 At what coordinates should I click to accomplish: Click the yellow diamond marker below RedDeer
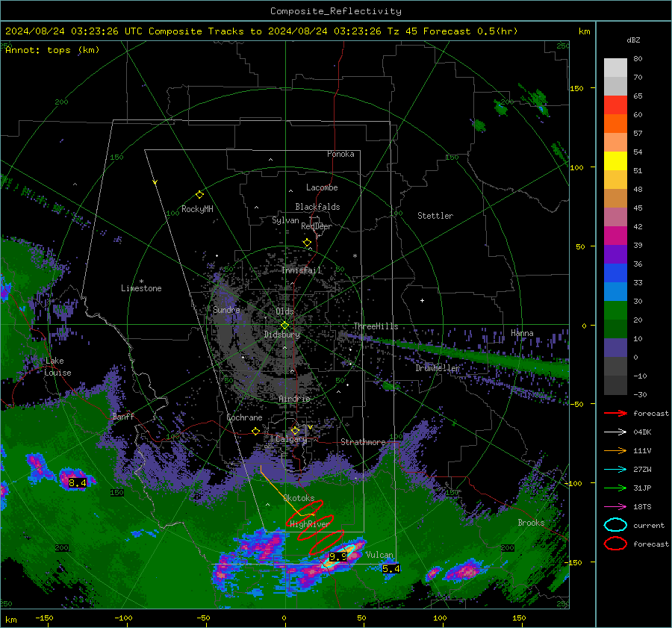(307, 243)
